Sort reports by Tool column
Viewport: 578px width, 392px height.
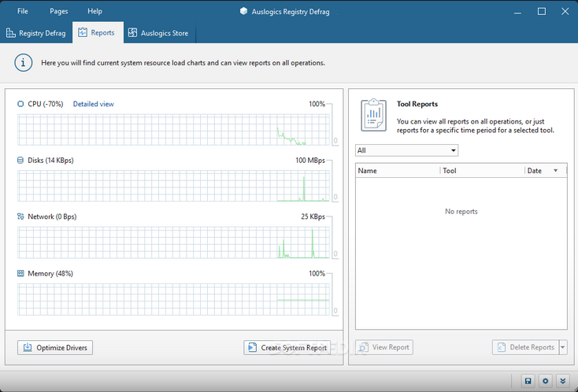[x=482, y=171]
